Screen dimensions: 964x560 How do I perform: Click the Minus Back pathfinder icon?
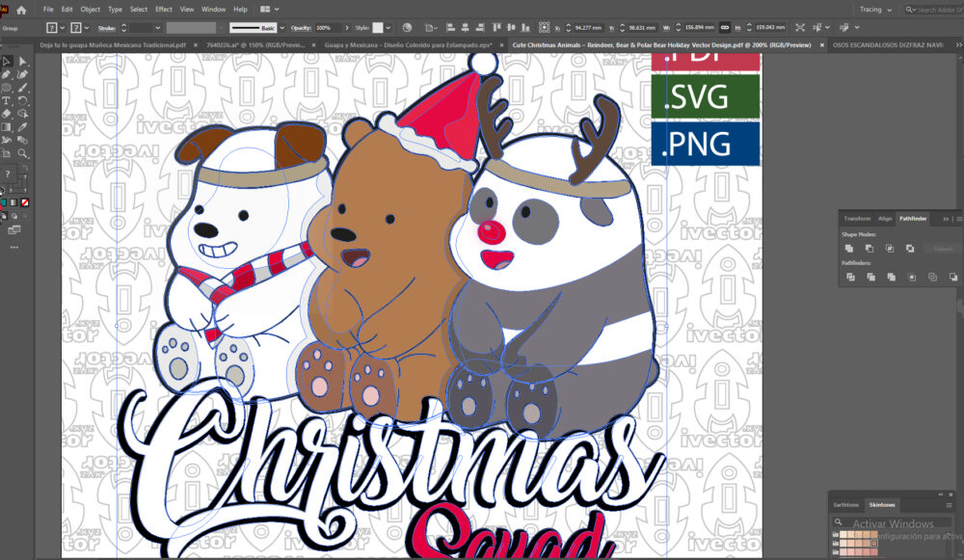click(x=953, y=278)
